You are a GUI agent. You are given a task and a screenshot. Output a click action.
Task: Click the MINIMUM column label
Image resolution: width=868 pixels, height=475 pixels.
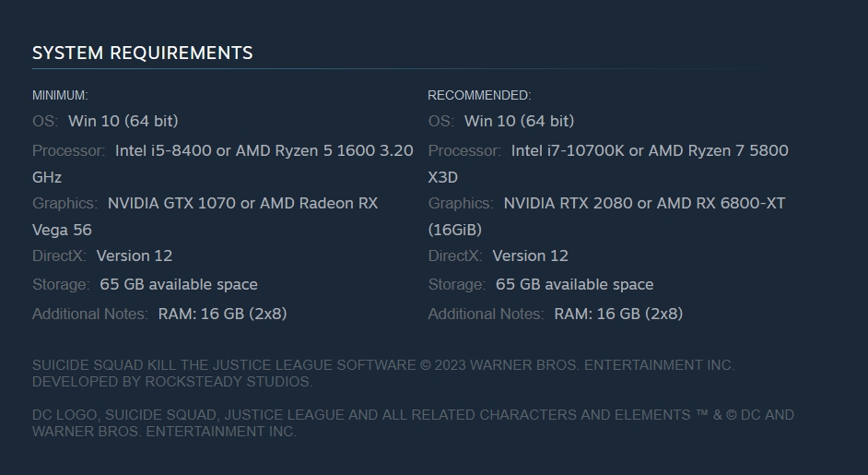click(60, 95)
